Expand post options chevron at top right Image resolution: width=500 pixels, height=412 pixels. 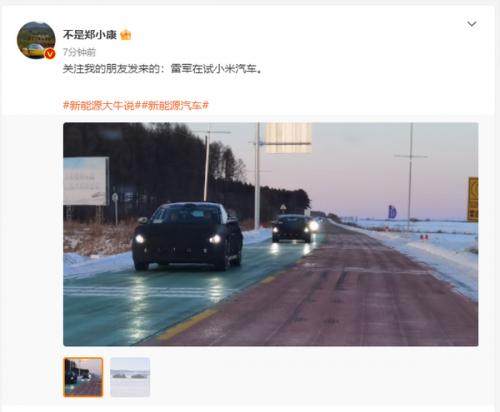point(472,24)
